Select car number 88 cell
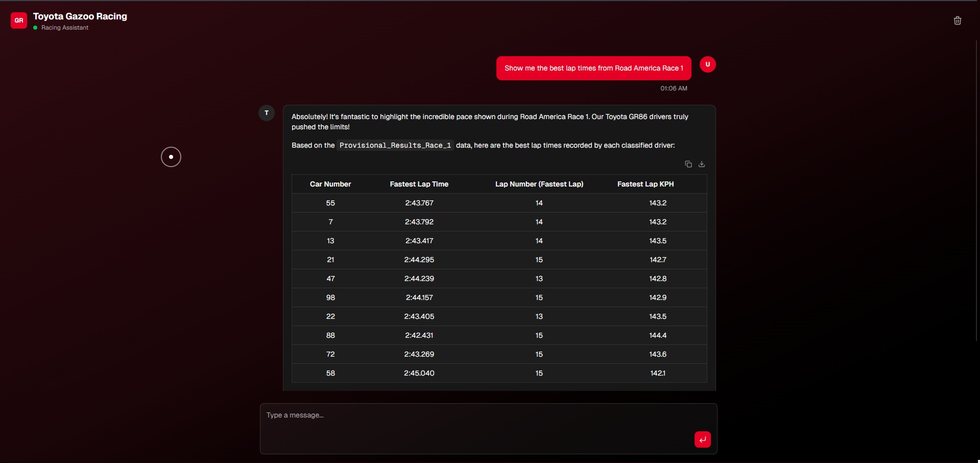Viewport: 980px width, 463px height. coord(330,335)
